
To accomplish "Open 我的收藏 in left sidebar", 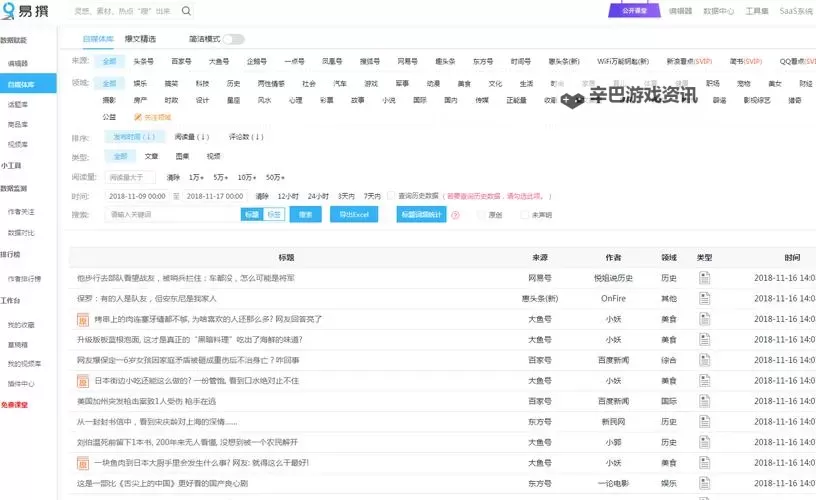I will [x=21, y=325].
